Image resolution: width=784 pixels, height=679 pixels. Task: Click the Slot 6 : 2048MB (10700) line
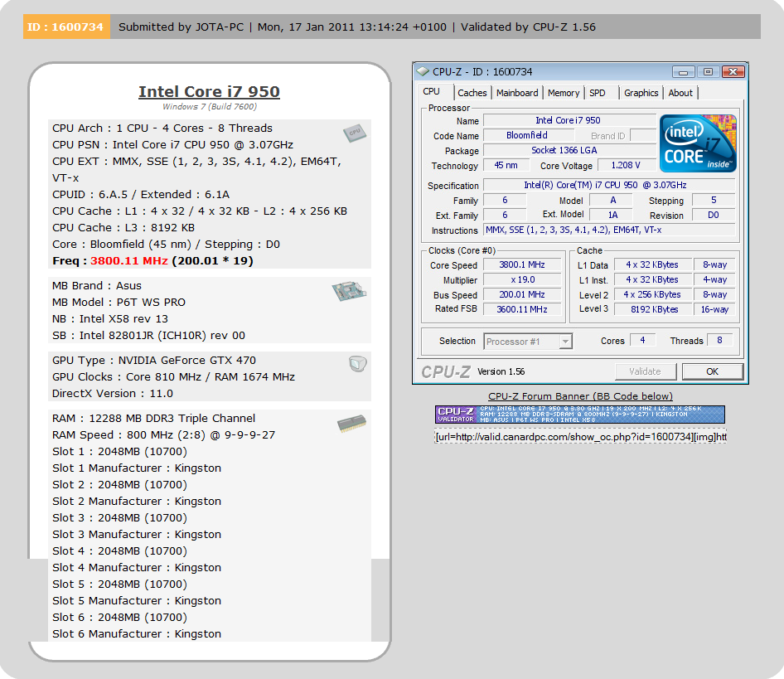pyautogui.click(x=119, y=617)
